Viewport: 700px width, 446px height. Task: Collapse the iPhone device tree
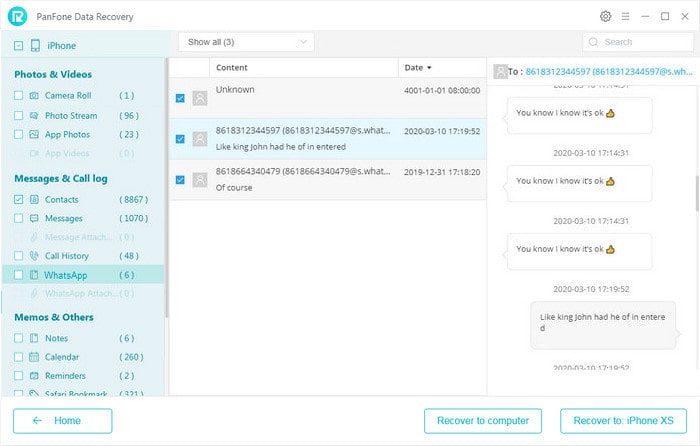18,46
